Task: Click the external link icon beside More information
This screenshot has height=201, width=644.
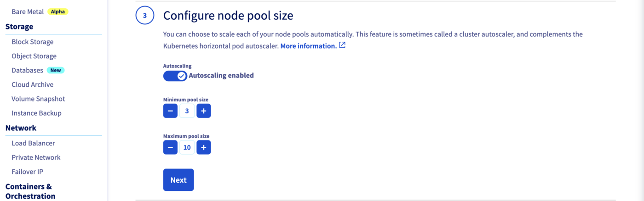Action: click(x=342, y=45)
